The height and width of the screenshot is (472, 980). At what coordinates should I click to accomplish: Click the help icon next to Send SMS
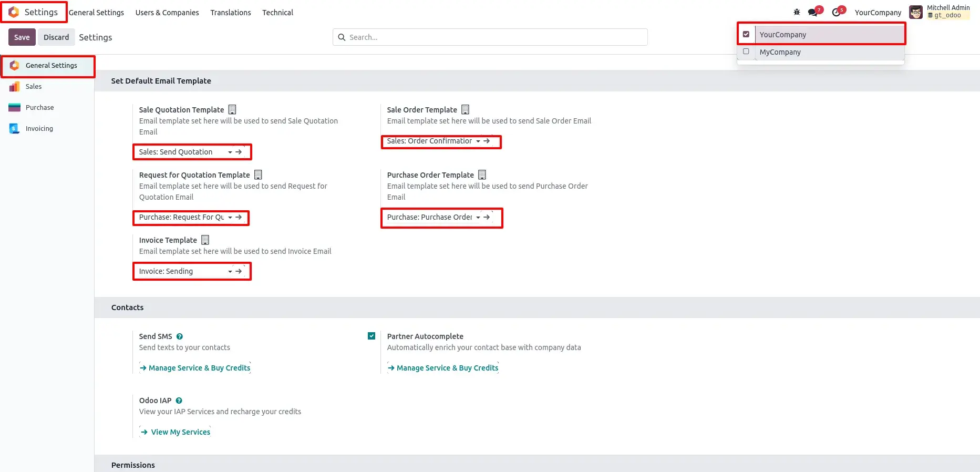pos(180,336)
